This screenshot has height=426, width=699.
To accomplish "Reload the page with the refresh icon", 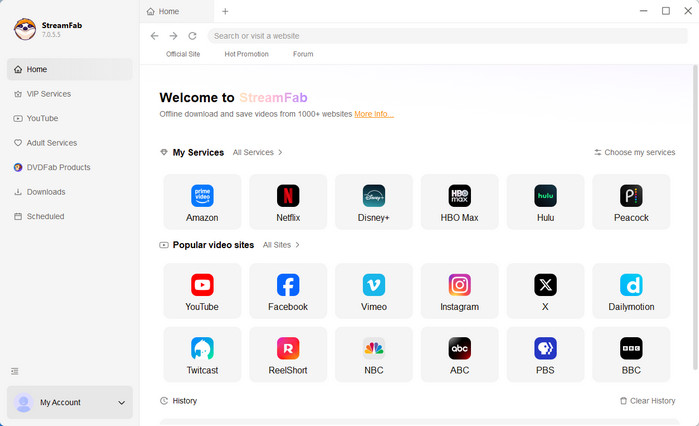I will click(192, 36).
